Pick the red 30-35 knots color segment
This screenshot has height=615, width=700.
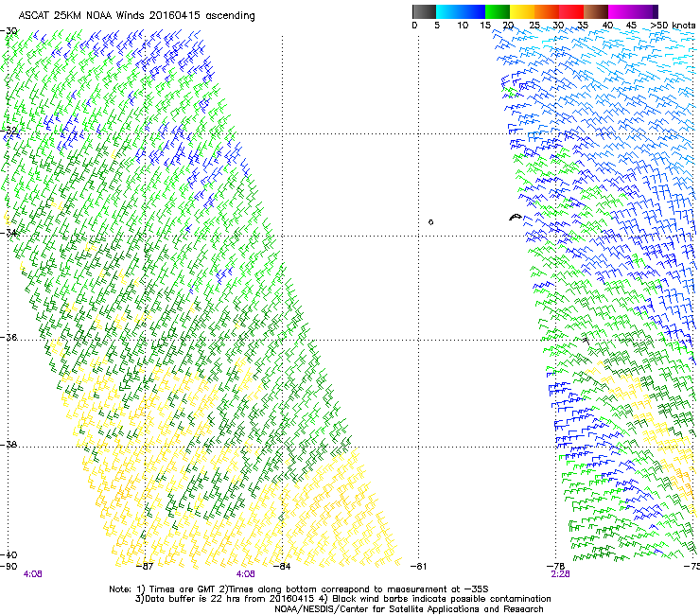point(571,11)
